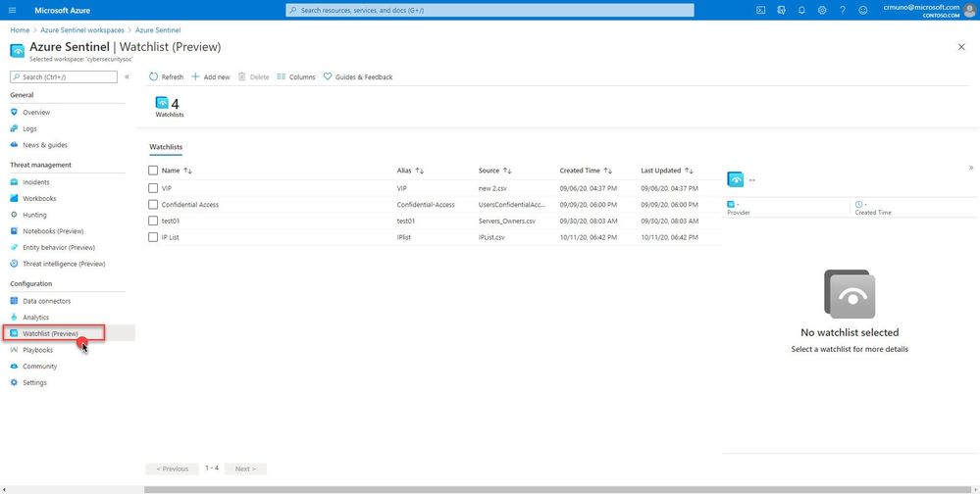Select the Watchlists tab
This screenshot has width=980, height=494.
(x=166, y=147)
